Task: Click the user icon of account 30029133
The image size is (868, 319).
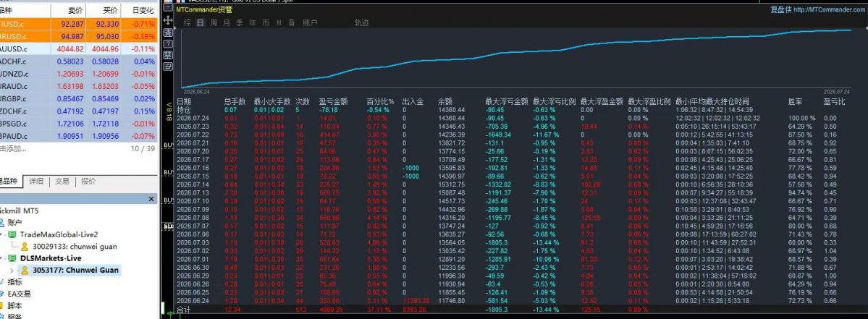Action: 25,247
